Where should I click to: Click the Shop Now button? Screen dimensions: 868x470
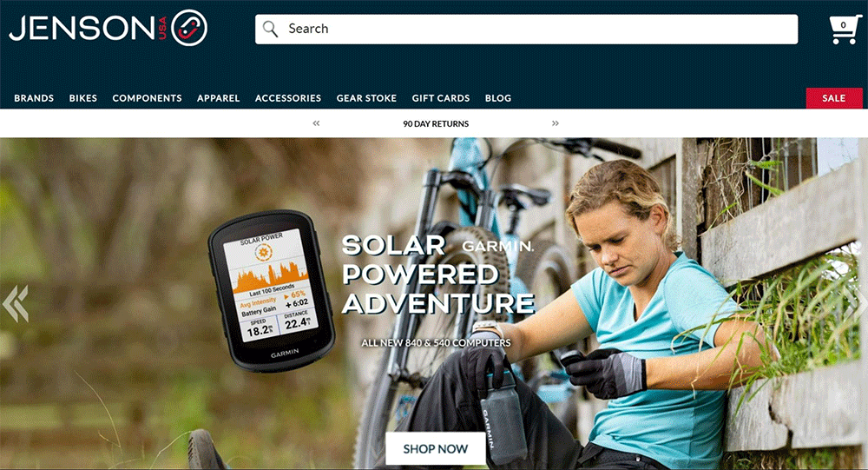click(436, 448)
